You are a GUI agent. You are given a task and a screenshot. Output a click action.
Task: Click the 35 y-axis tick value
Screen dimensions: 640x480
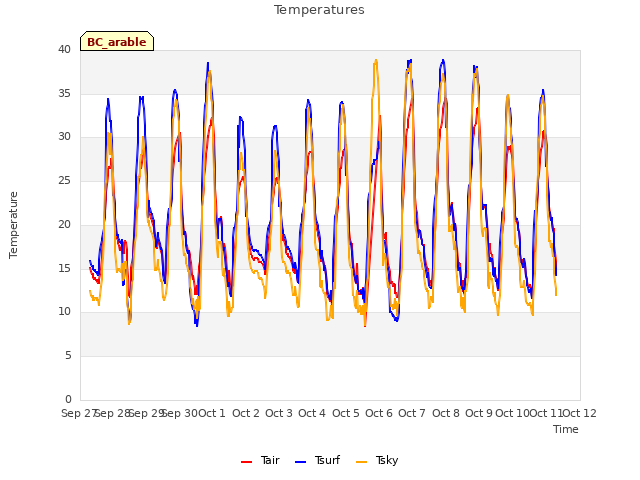[64, 93]
